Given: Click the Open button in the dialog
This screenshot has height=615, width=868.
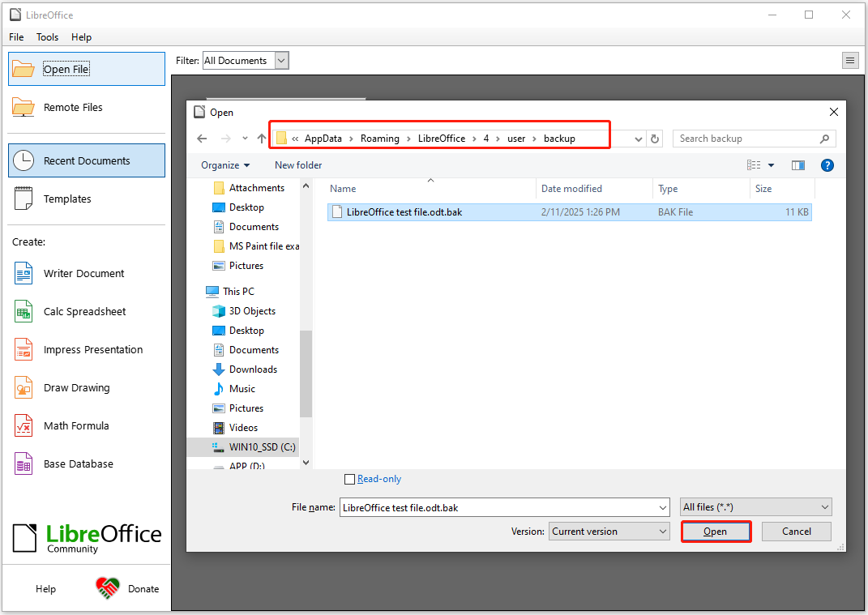Looking at the screenshot, I should point(715,532).
